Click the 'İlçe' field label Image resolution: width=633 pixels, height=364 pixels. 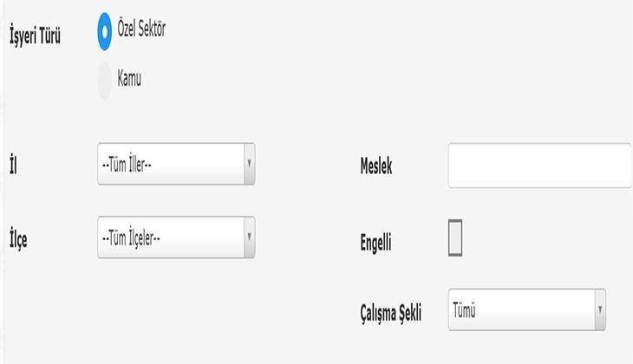click(18, 240)
